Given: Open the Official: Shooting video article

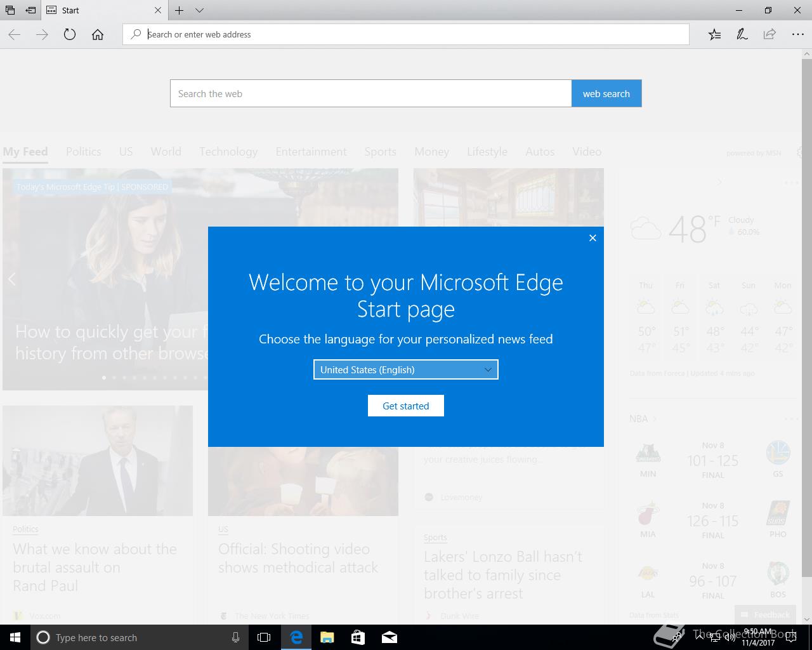Looking at the screenshot, I should coord(298,558).
